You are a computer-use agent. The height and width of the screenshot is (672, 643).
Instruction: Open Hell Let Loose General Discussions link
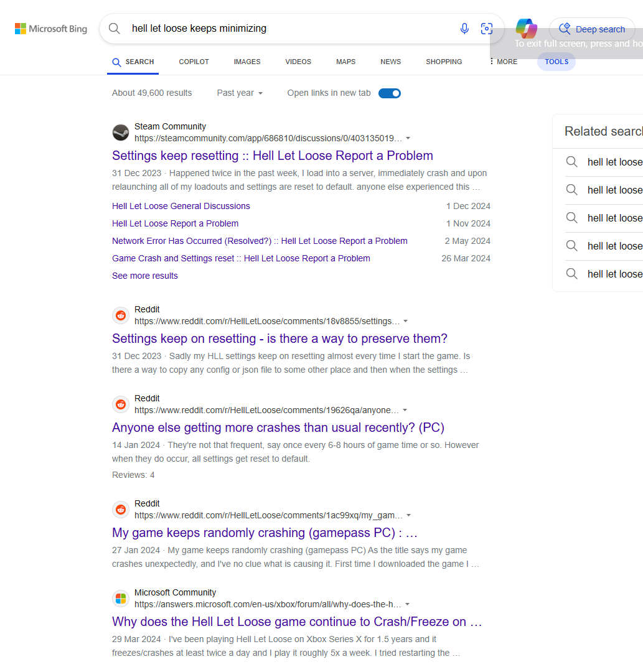pyautogui.click(x=181, y=206)
